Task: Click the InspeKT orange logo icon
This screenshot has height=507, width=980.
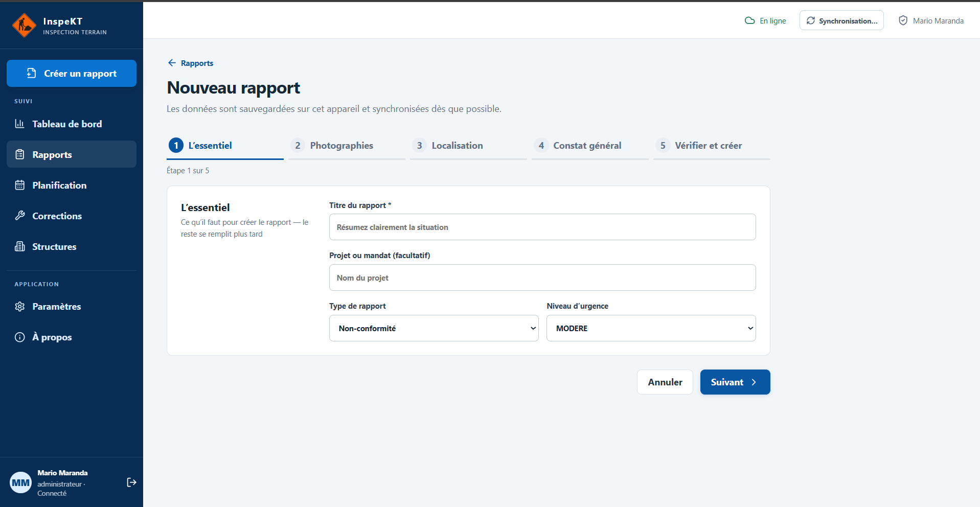Action: 24,26
